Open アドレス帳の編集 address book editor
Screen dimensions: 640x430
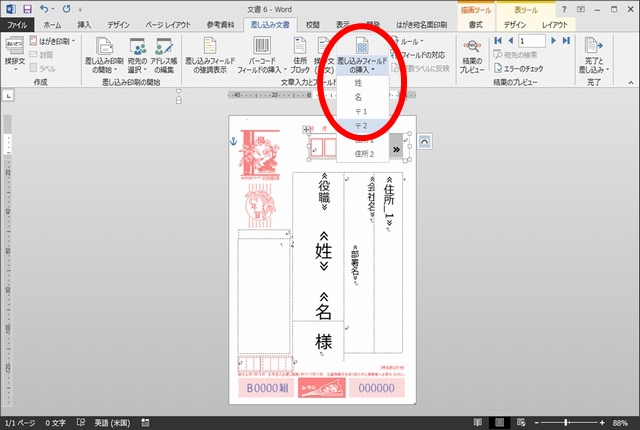[164, 55]
